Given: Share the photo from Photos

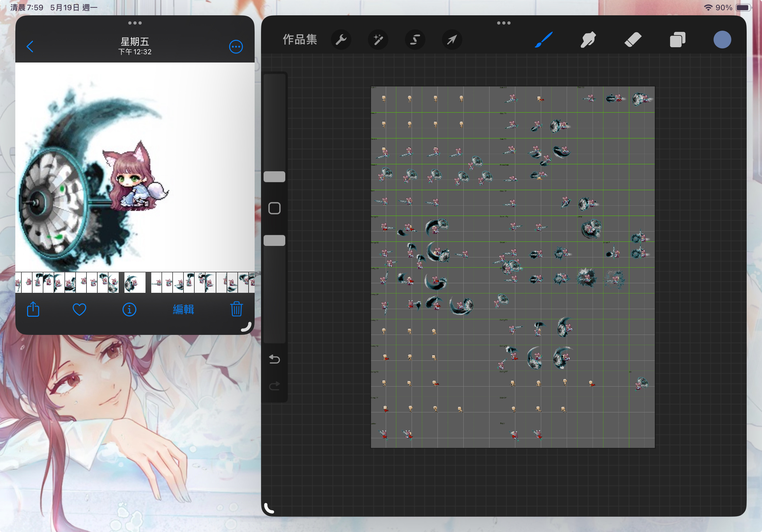Looking at the screenshot, I should (x=33, y=309).
